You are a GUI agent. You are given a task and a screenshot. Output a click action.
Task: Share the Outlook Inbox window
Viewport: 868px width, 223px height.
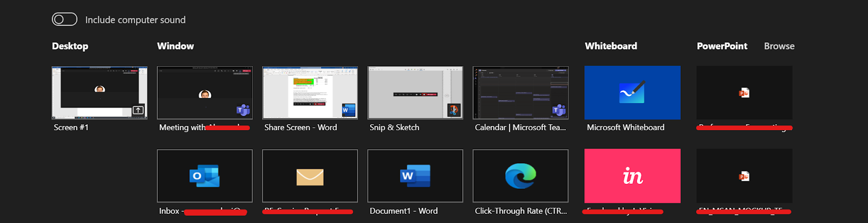[x=205, y=176]
